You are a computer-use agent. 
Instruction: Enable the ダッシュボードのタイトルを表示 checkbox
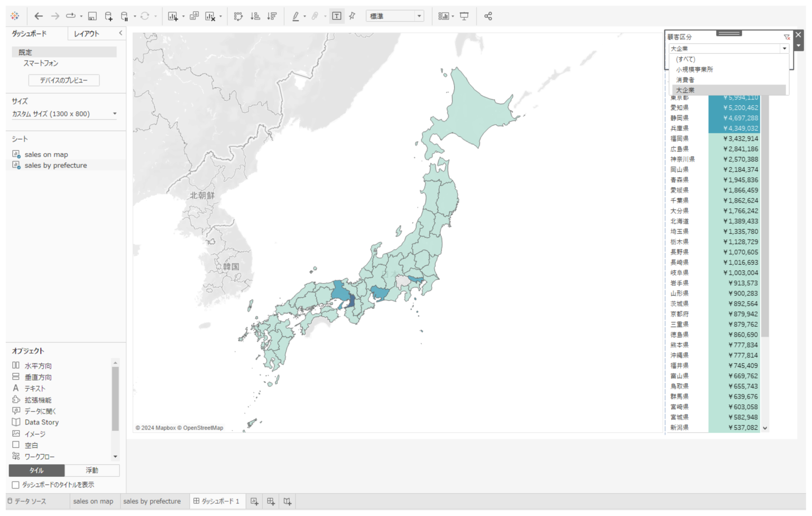pyautogui.click(x=16, y=484)
